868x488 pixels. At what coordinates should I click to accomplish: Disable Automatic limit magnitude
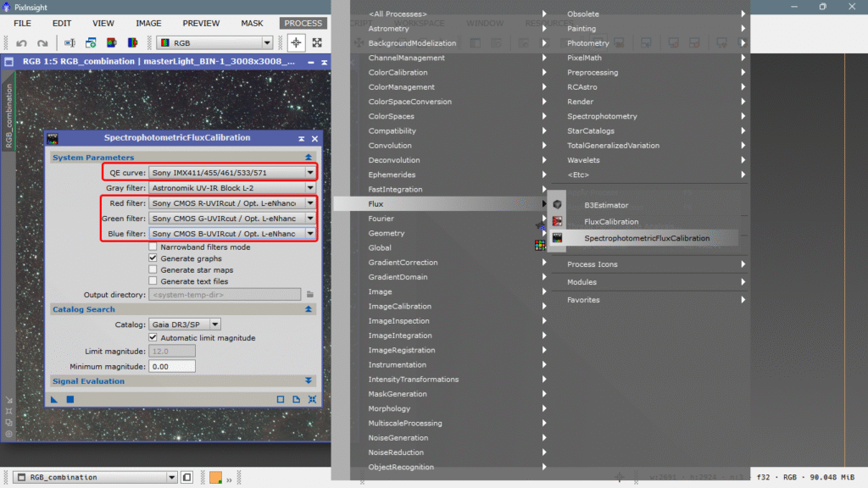point(153,337)
